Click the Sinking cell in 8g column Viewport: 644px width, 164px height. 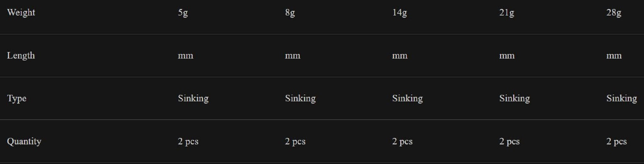click(300, 98)
